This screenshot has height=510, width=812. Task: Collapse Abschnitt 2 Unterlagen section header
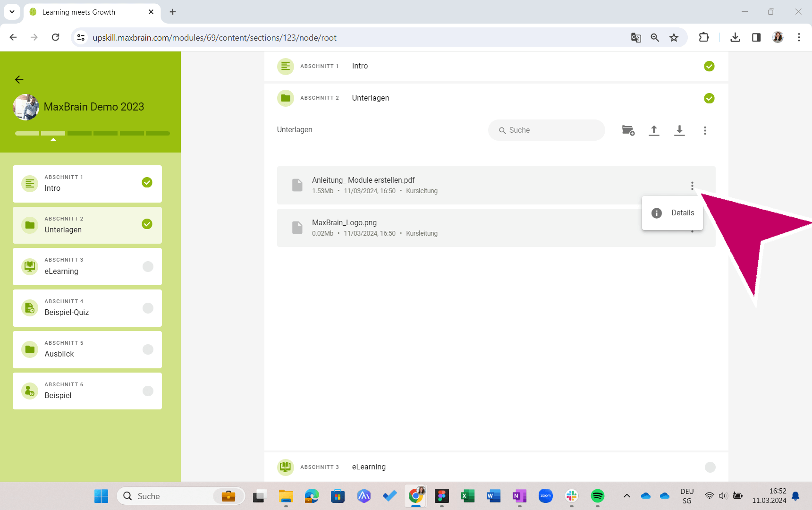click(x=496, y=98)
